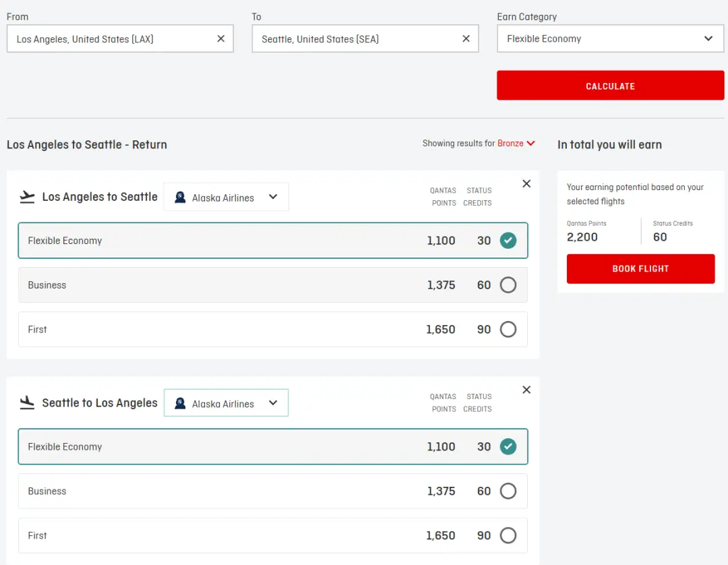Clear the From airport field

click(220, 39)
